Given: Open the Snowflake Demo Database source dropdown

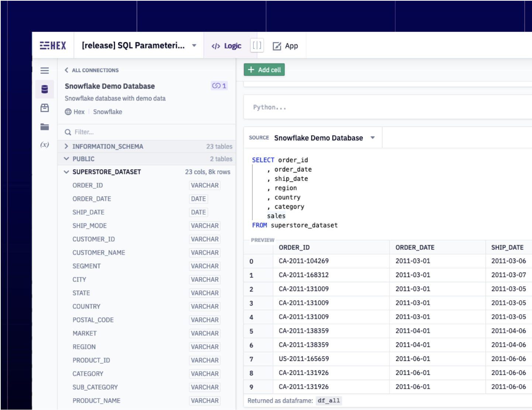Looking at the screenshot, I should (x=373, y=137).
